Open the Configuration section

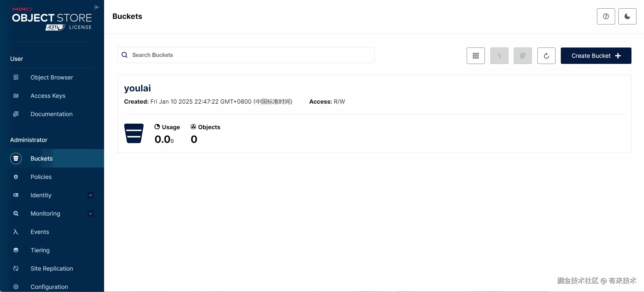click(49, 287)
